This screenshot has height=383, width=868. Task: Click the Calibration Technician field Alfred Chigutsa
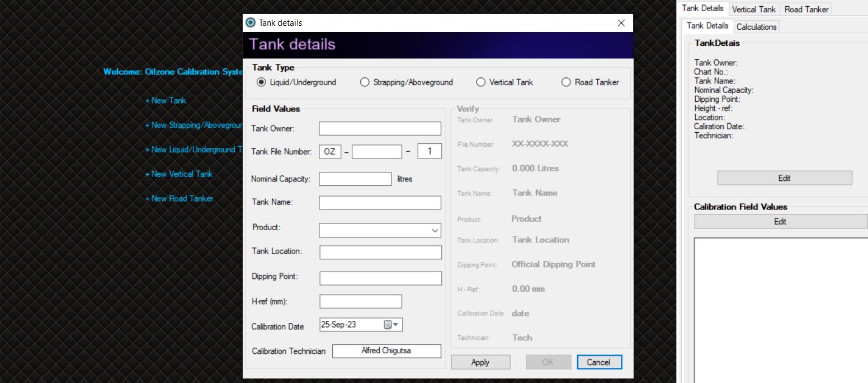(387, 351)
